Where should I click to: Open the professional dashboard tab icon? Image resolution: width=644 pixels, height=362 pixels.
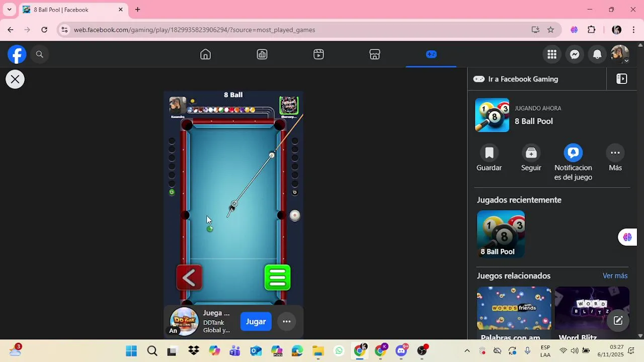point(262,54)
